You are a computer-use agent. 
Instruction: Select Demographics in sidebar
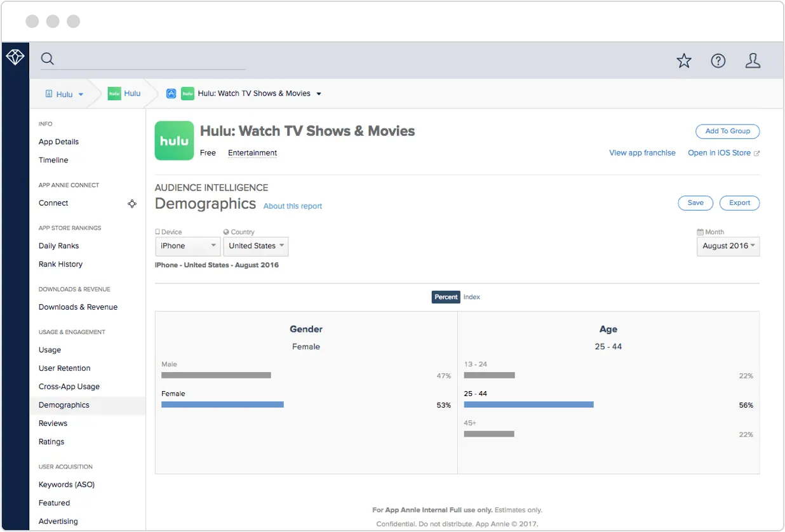tap(88, 405)
